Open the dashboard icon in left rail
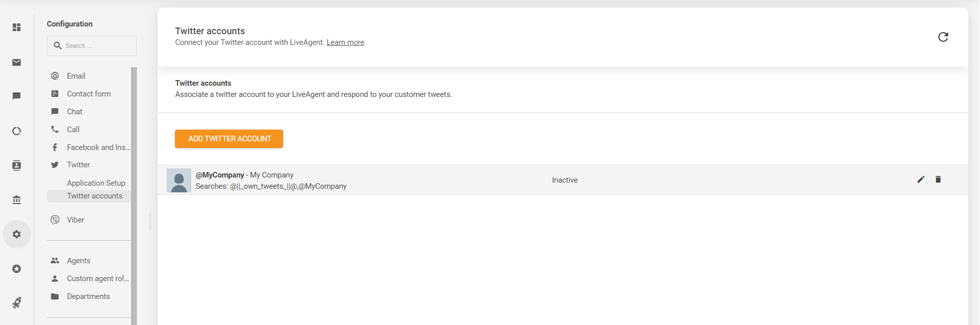The height and width of the screenshot is (325, 980). click(x=17, y=28)
